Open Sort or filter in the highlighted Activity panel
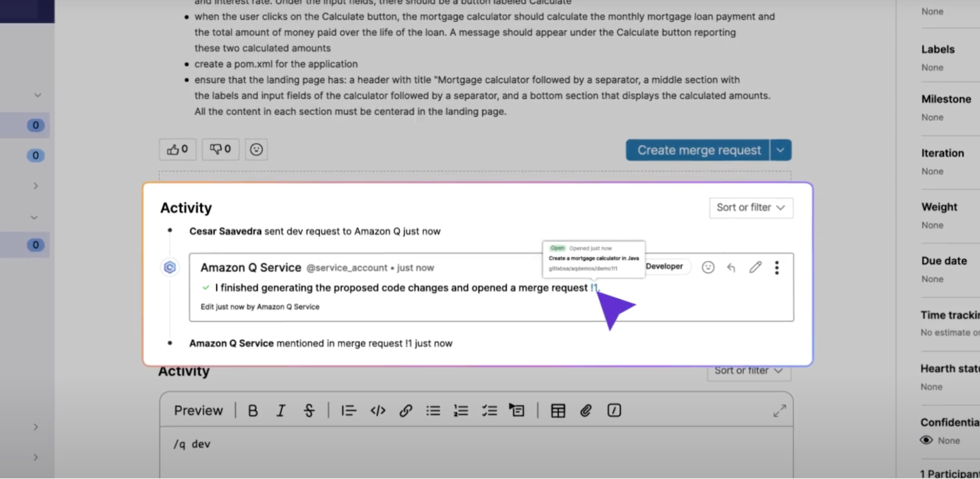Viewport: 980px width, 479px height. coord(751,208)
